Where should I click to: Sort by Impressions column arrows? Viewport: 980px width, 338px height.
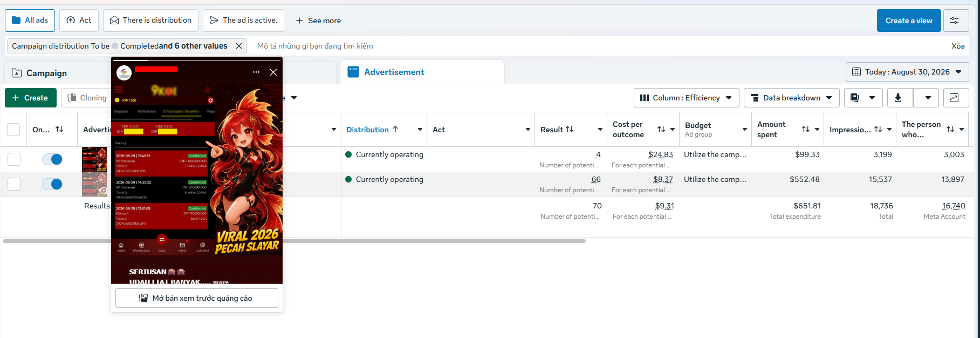(x=878, y=130)
